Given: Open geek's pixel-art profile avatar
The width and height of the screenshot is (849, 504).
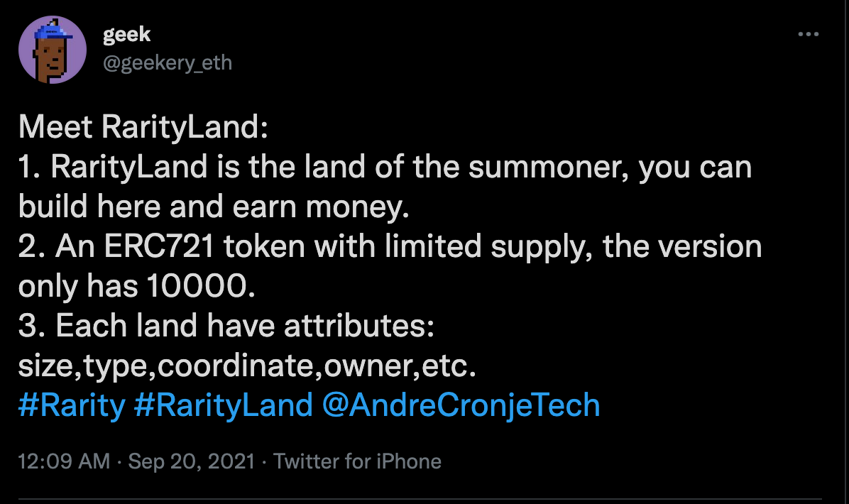Looking at the screenshot, I should (53, 50).
